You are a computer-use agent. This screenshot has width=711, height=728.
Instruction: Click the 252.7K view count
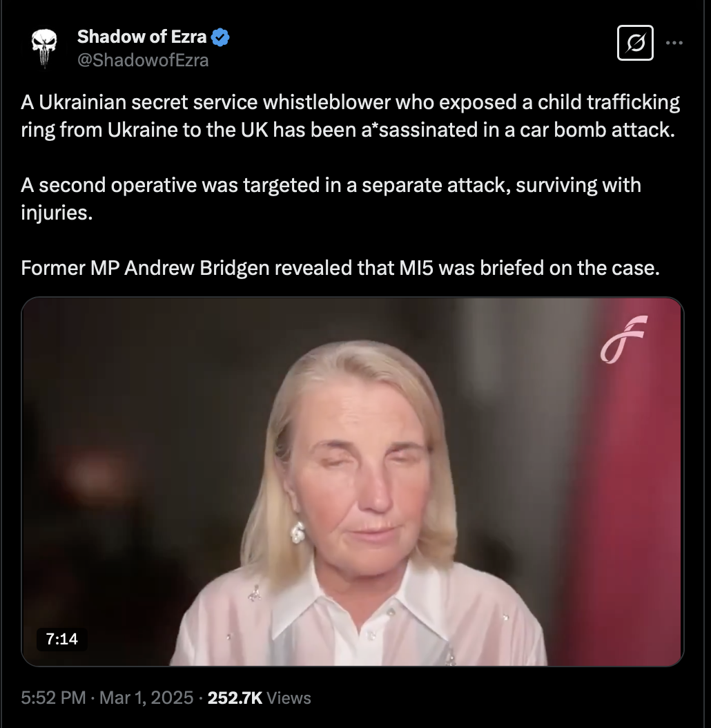[235, 698]
